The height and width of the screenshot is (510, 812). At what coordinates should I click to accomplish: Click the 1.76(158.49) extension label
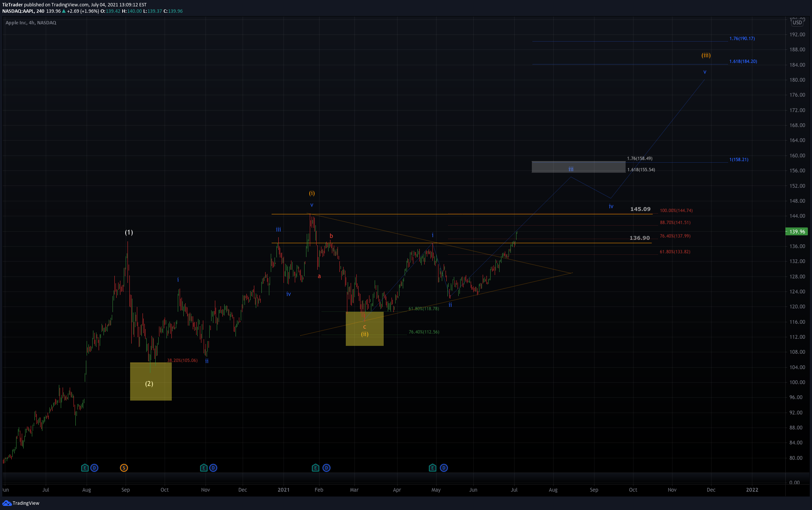[x=639, y=158]
